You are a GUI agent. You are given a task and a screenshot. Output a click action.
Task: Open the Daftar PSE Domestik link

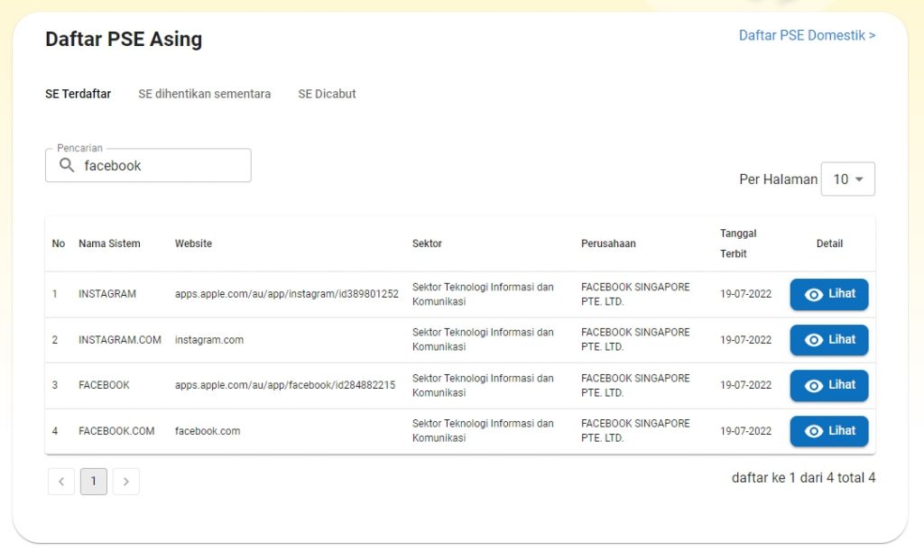pyautogui.click(x=807, y=35)
